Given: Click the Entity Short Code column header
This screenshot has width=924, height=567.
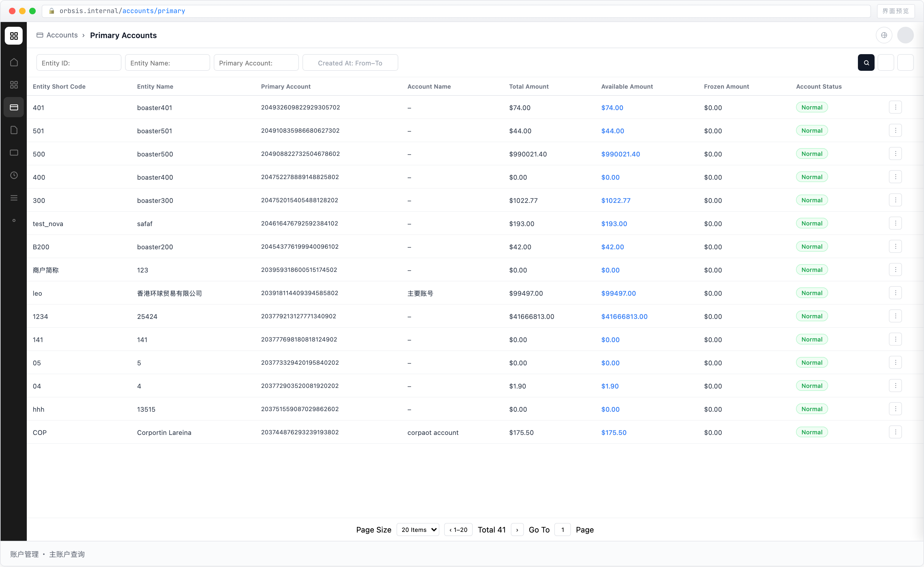Looking at the screenshot, I should coord(59,87).
